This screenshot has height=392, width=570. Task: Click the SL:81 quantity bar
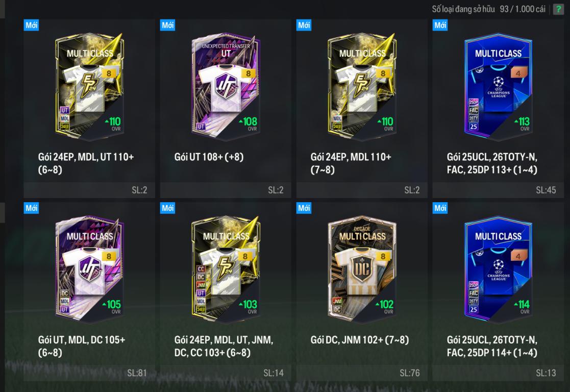click(x=89, y=373)
